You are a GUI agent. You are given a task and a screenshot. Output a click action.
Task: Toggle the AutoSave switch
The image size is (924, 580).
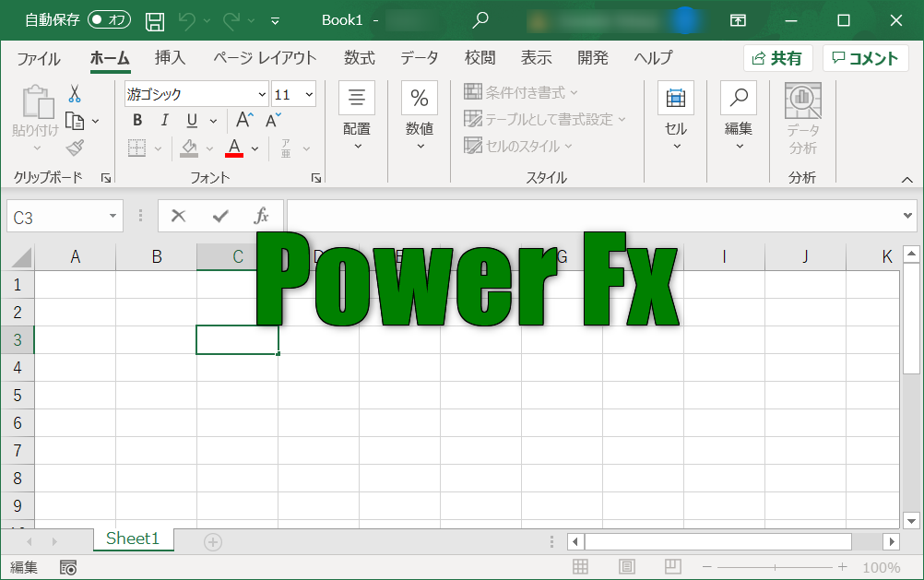(x=109, y=20)
